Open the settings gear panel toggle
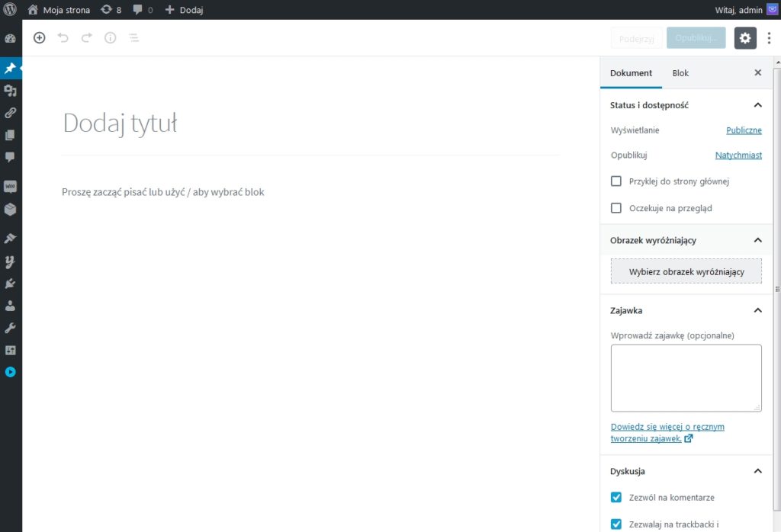 pyautogui.click(x=745, y=38)
